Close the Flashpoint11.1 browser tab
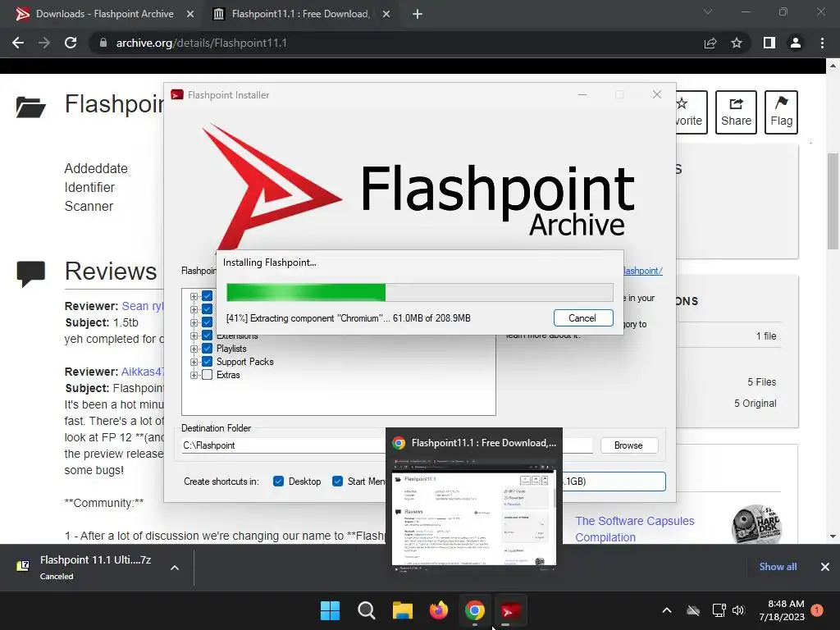This screenshot has height=630, width=840. pos(386,14)
